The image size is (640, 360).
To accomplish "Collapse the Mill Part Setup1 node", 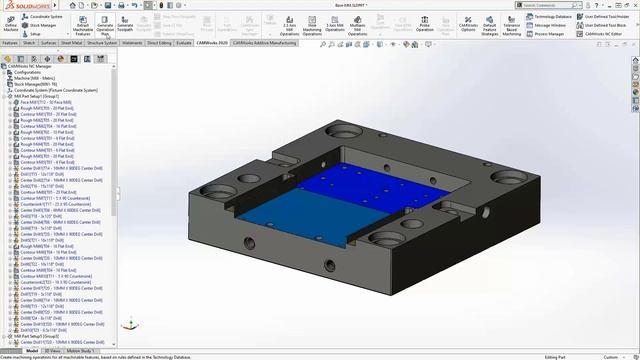I will coord(4,96).
